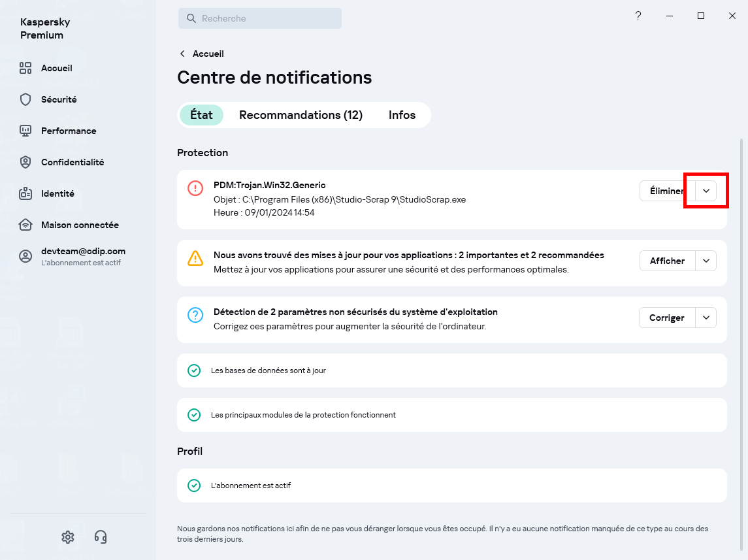Click the Corriger button
The height and width of the screenshot is (560, 748).
(666, 318)
